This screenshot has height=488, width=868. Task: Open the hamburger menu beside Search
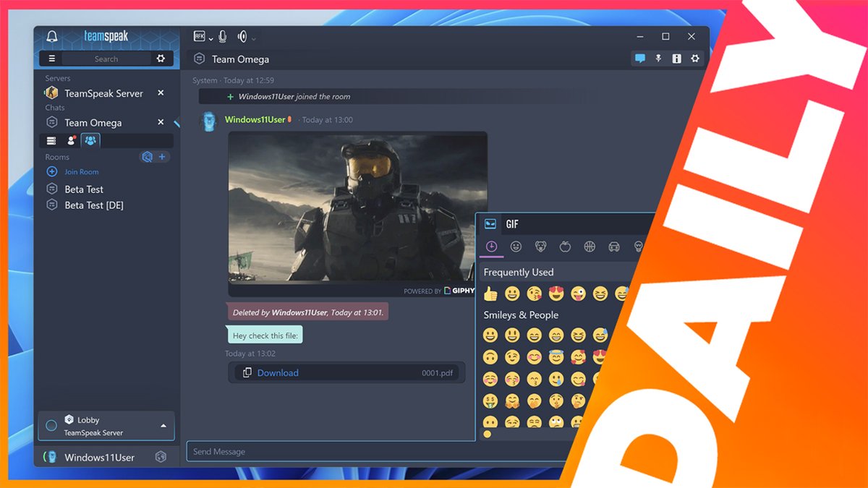(x=51, y=59)
